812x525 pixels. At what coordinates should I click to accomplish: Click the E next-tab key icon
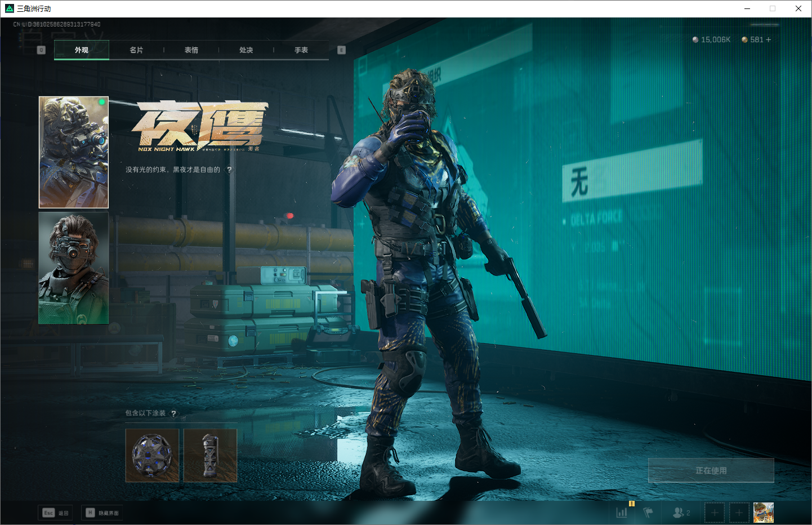pos(341,50)
